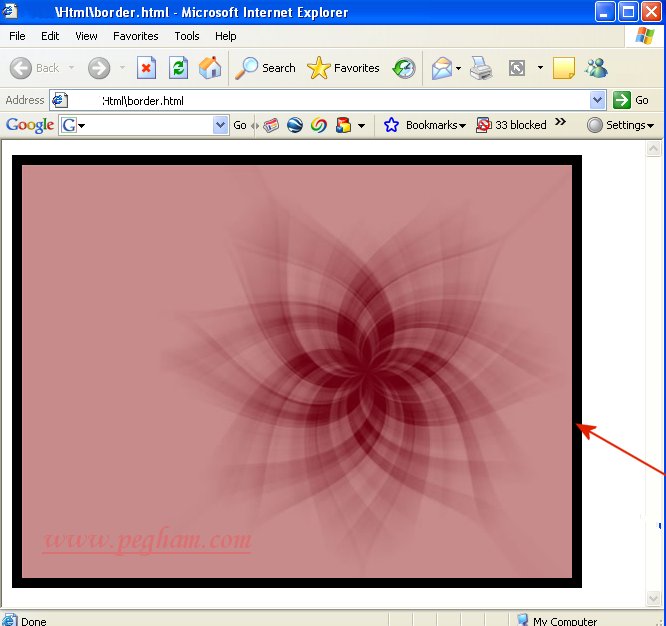
Task: Expand the Edit icon dropdown arrow
Action: coord(540,68)
